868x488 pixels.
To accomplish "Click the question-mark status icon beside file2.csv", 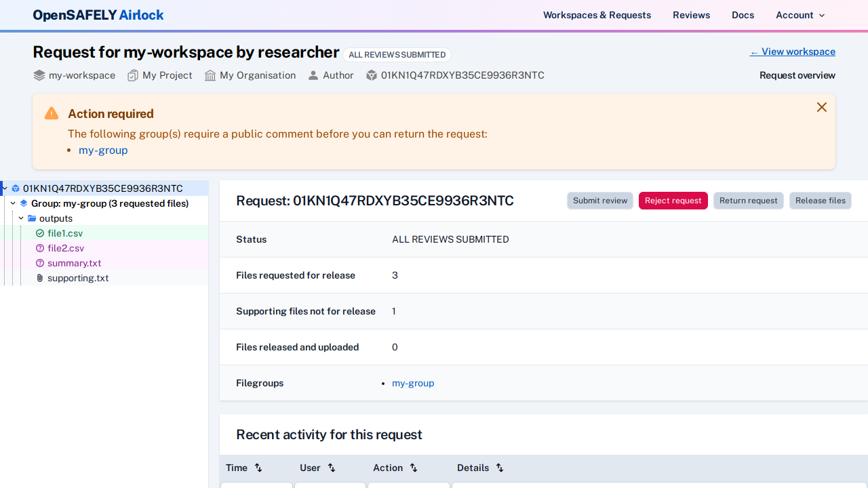I will [40, 248].
